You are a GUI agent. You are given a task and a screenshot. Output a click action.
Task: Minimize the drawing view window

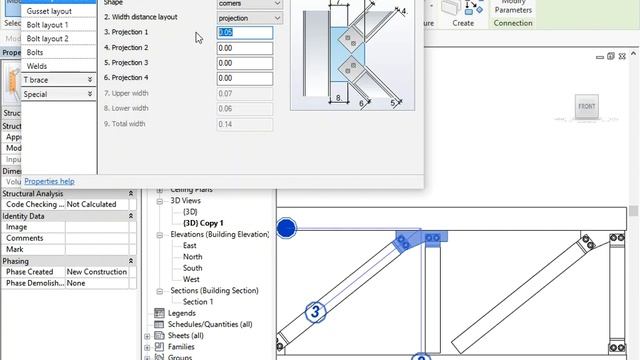coord(600,57)
